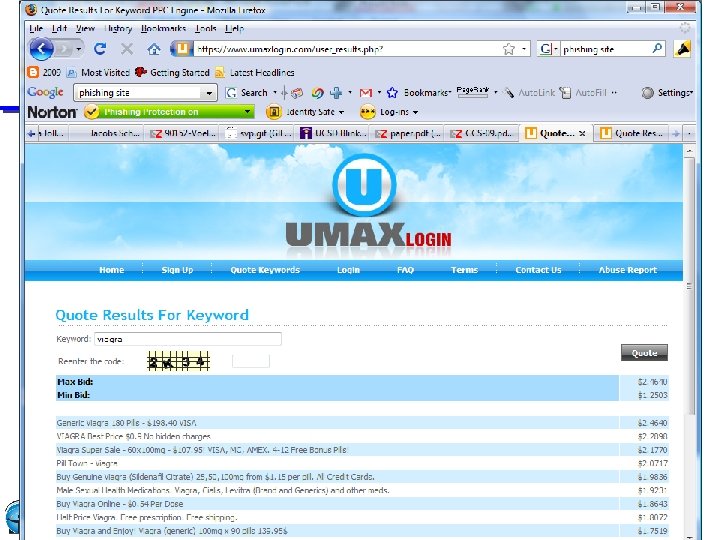Click the reenter code captcha field
The width and height of the screenshot is (720, 540).
tap(251, 361)
